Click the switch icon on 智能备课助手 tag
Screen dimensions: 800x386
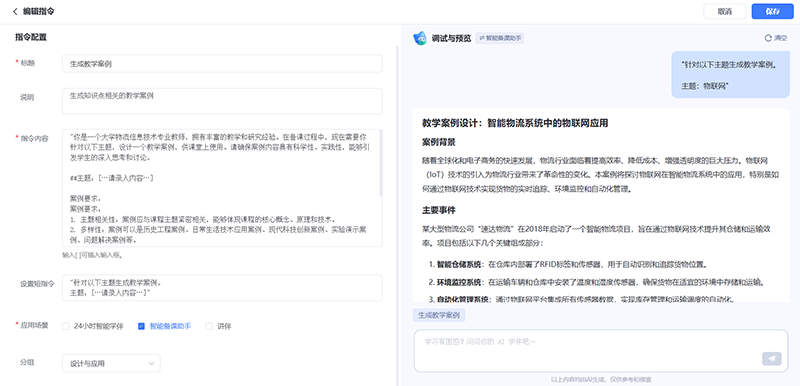[x=481, y=38]
